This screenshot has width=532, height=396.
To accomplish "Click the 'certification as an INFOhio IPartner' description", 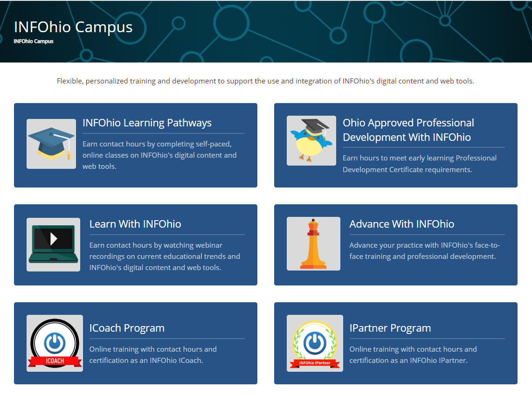I will (x=413, y=354).
